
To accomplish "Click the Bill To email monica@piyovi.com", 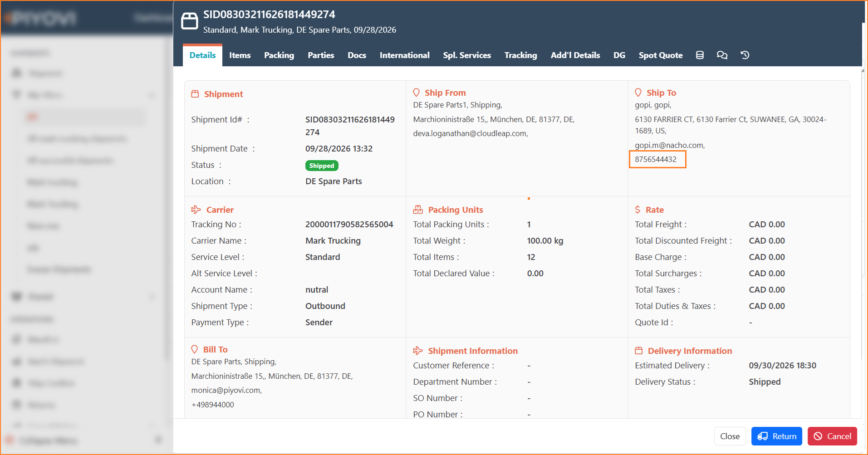I will click(x=226, y=390).
